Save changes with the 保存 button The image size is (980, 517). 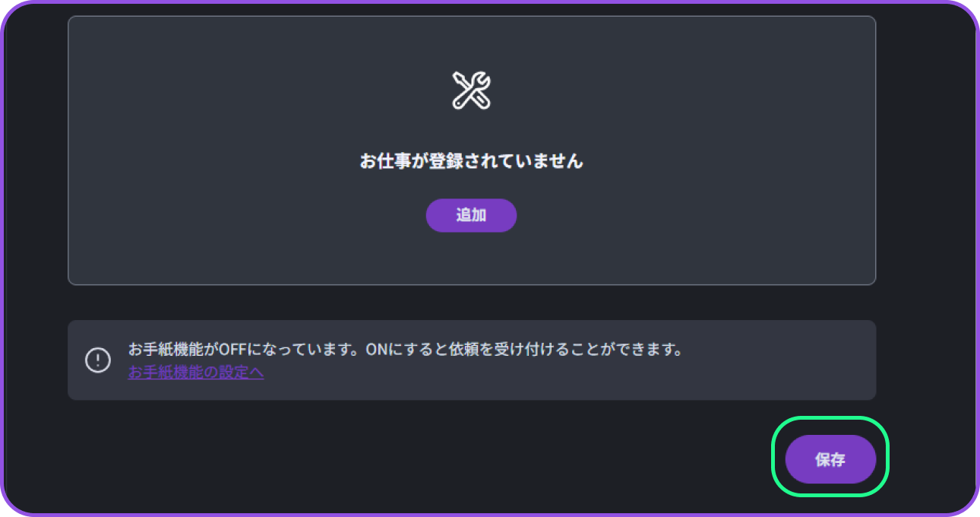tap(830, 459)
